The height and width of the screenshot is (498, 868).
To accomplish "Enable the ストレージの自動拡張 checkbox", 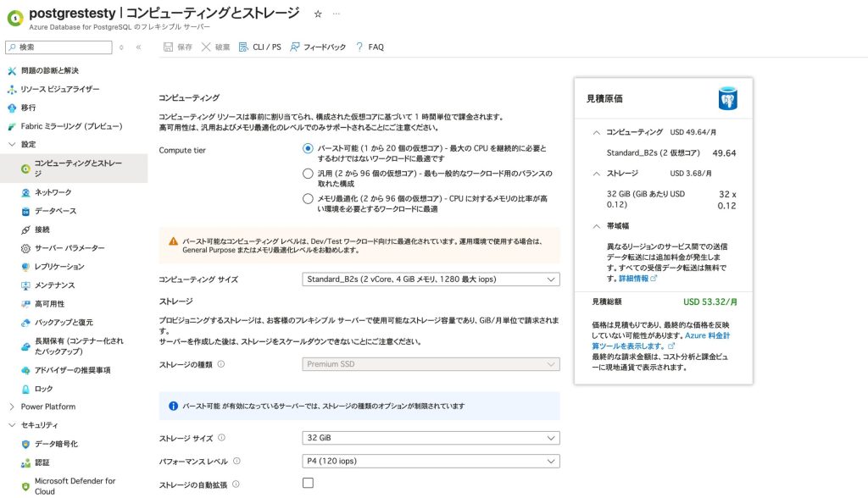I will click(308, 483).
